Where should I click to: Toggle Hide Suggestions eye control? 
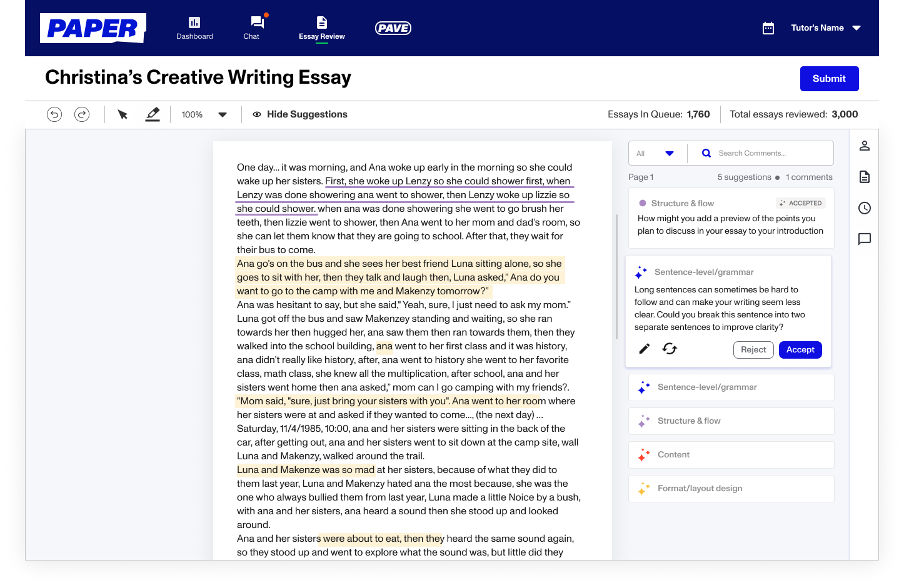[x=300, y=114]
